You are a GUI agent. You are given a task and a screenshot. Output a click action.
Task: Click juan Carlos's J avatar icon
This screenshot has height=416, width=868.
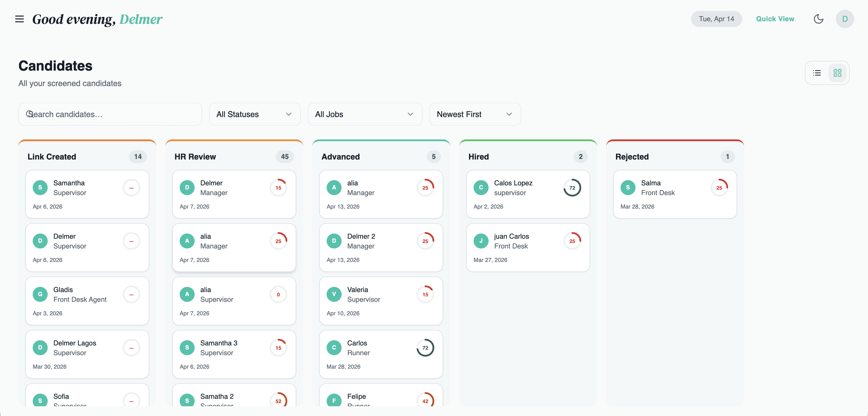[480, 241]
